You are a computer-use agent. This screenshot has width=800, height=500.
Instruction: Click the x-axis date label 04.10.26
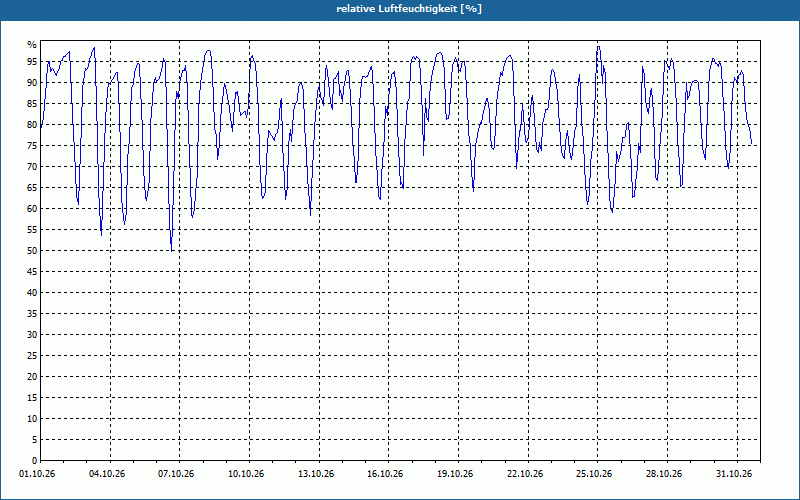click(x=107, y=474)
